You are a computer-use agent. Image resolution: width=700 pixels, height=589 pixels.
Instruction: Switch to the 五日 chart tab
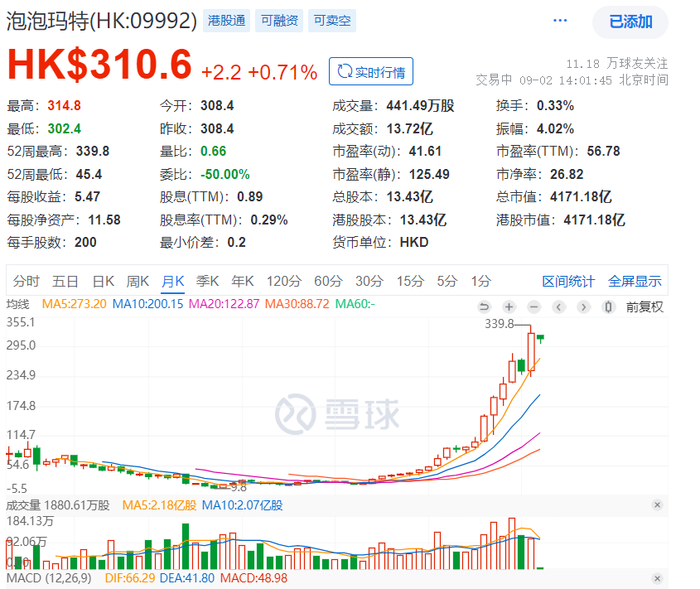[65, 282]
